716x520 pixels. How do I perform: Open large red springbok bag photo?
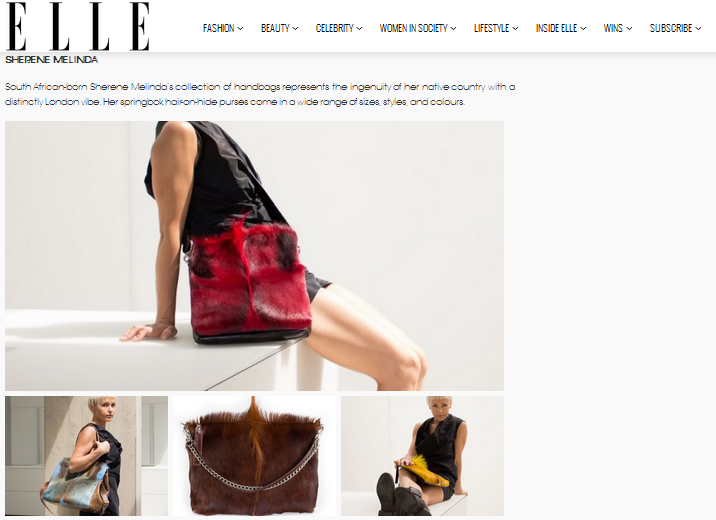click(x=254, y=256)
